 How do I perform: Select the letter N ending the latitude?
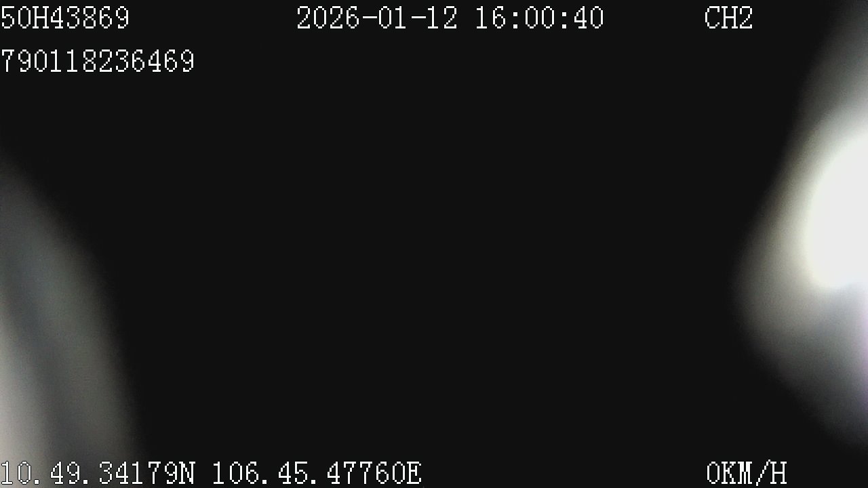187,474
